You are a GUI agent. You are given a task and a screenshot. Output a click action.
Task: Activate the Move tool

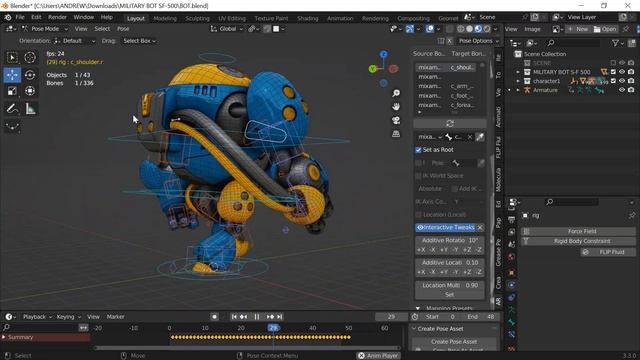pyautogui.click(x=12, y=75)
